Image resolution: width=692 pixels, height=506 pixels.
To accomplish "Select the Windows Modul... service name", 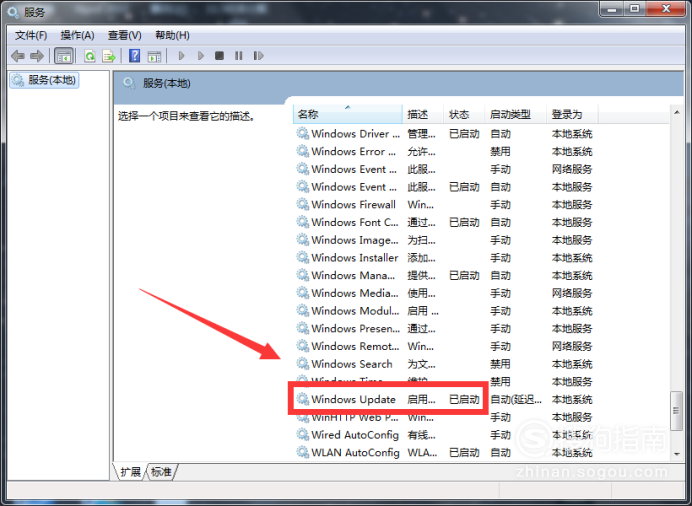I will [x=355, y=311].
